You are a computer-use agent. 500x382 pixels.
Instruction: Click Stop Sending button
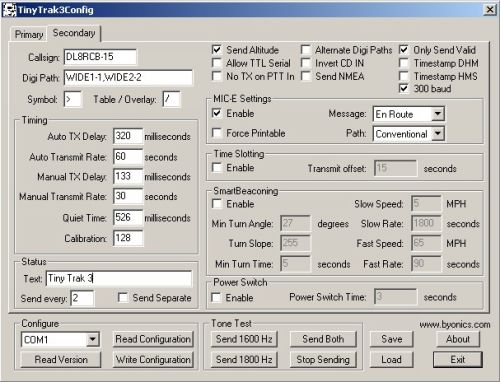(x=323, y=360)
